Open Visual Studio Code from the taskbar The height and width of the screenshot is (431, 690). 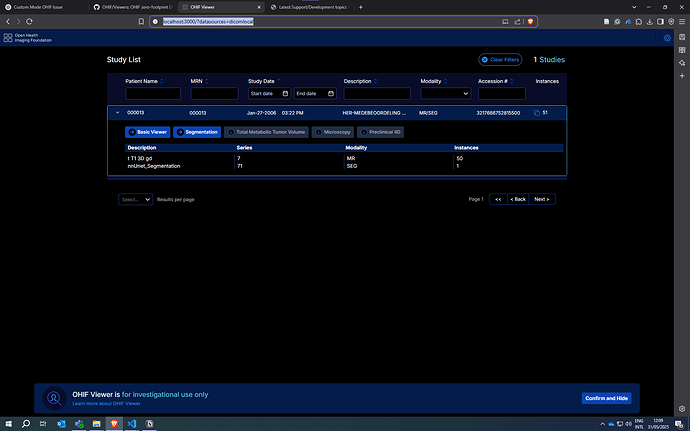pos(132,424)
